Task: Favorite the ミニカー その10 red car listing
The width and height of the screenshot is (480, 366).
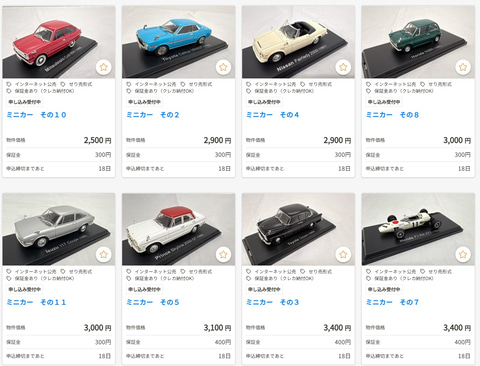Action: (104, 67)
